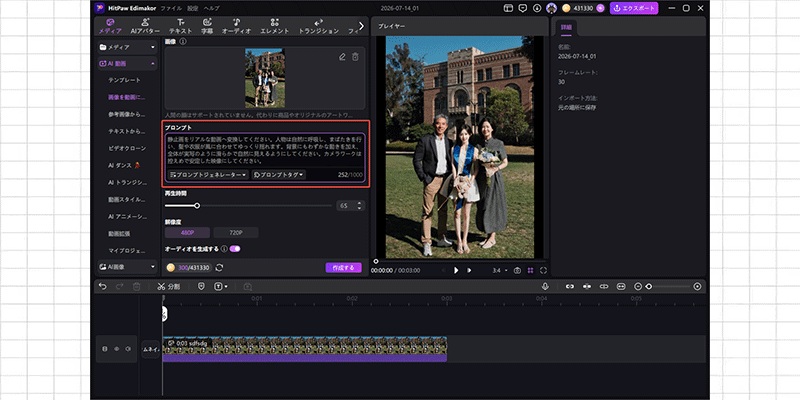
Task: Select 動画拡張 in the sidebar
Action: [119, 234]
